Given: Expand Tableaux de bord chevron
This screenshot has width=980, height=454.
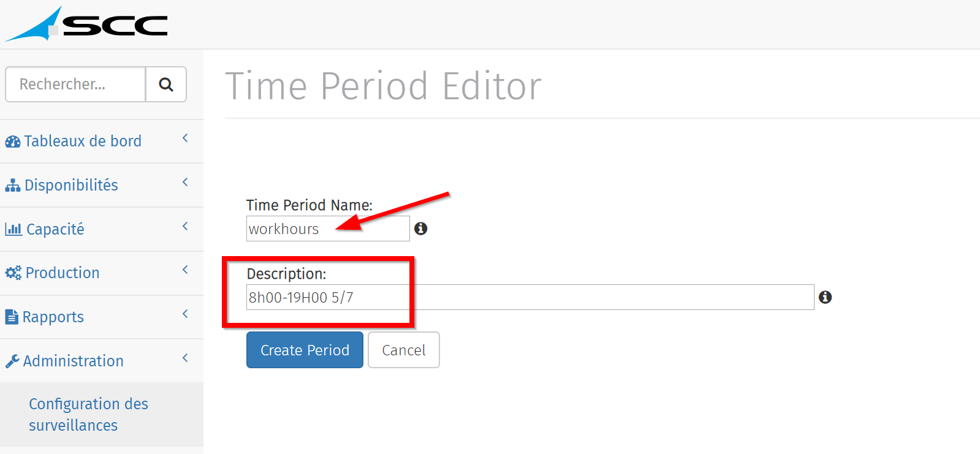Looking at the screenshot, I should point(185,138).
